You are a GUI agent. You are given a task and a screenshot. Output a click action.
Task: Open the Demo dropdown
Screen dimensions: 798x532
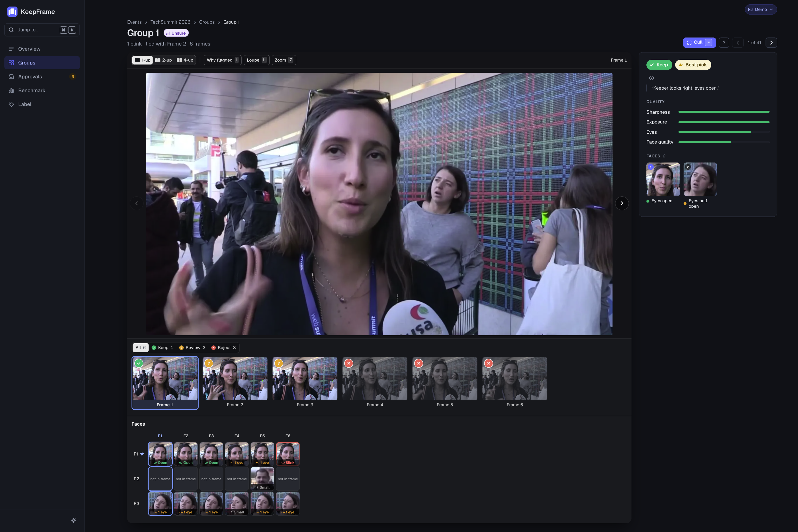pos(761,10)
